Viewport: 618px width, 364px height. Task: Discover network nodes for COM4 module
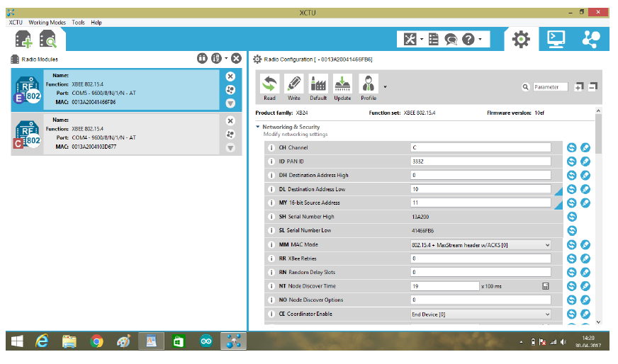click(x=230, y=135)
